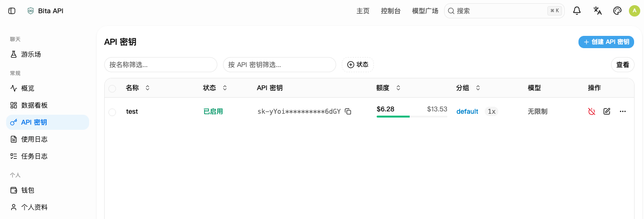Sort by 名称 column
The width and height of the screenshot is (644, 219).
(x=138, y=88)
